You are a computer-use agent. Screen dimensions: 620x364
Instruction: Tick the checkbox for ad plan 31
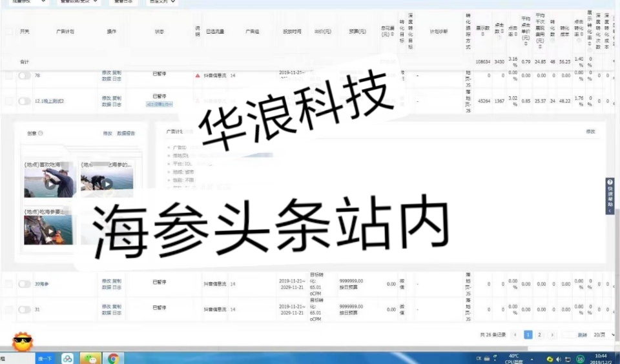tap(8, 309)
